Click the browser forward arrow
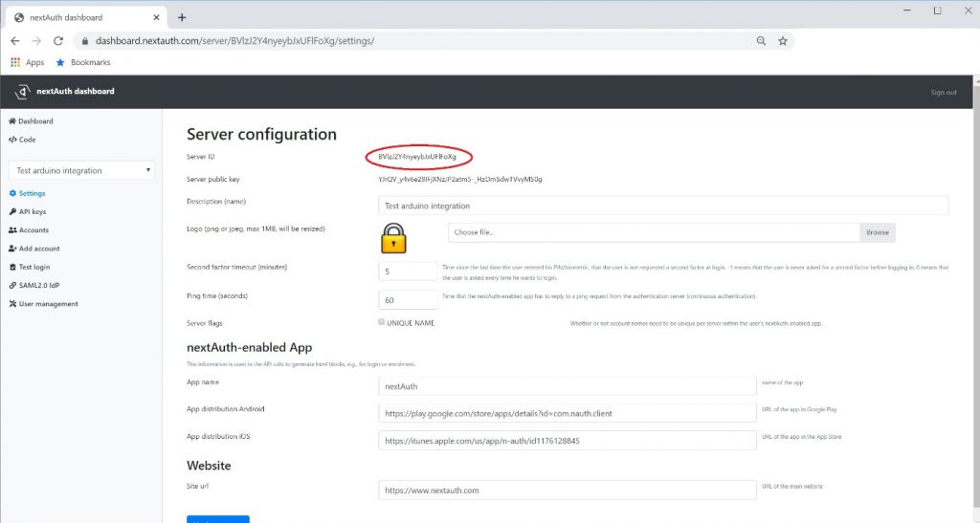Viewport: 980px width, 523px height. (36, 40)
